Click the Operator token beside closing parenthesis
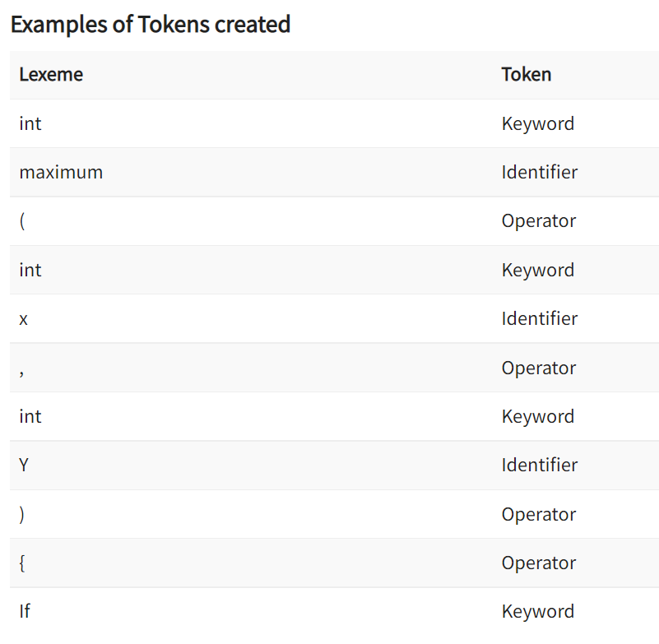Image resolution: width=659 pixels, height=644 pixels. pyautogui.click(x=539, y=515)
